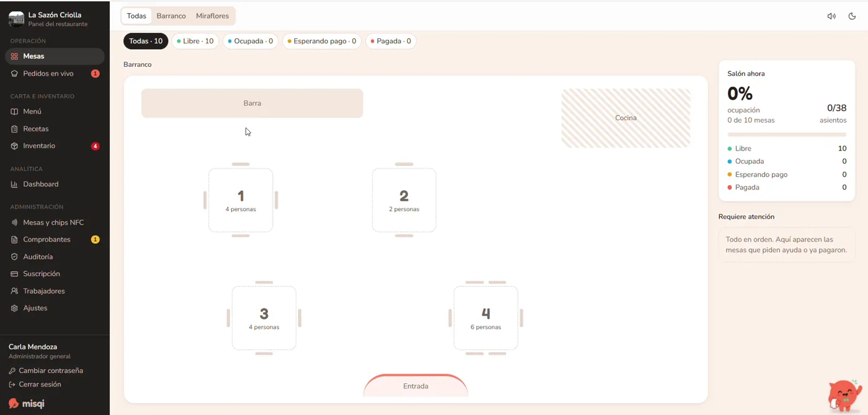Filter tables by Pagada status
Image resolution: width=868 pixels, height=415 pixels.
(391, 41)
